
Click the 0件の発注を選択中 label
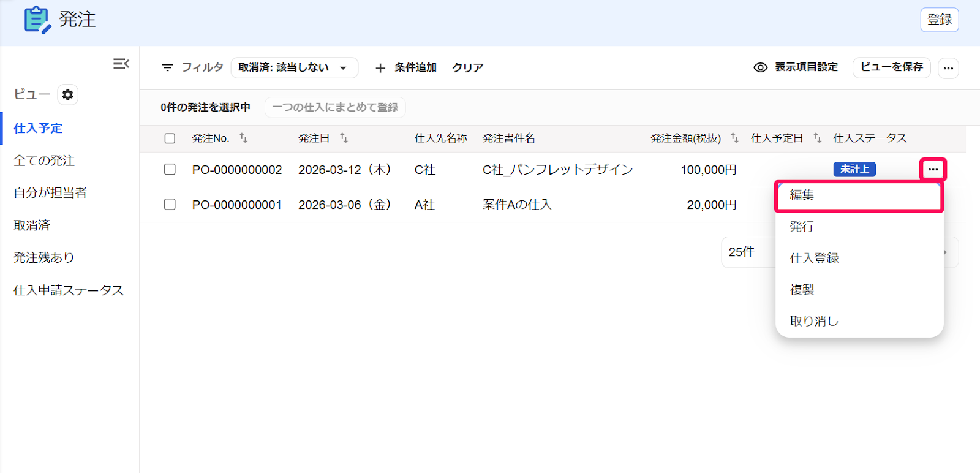tap(206, 107)
